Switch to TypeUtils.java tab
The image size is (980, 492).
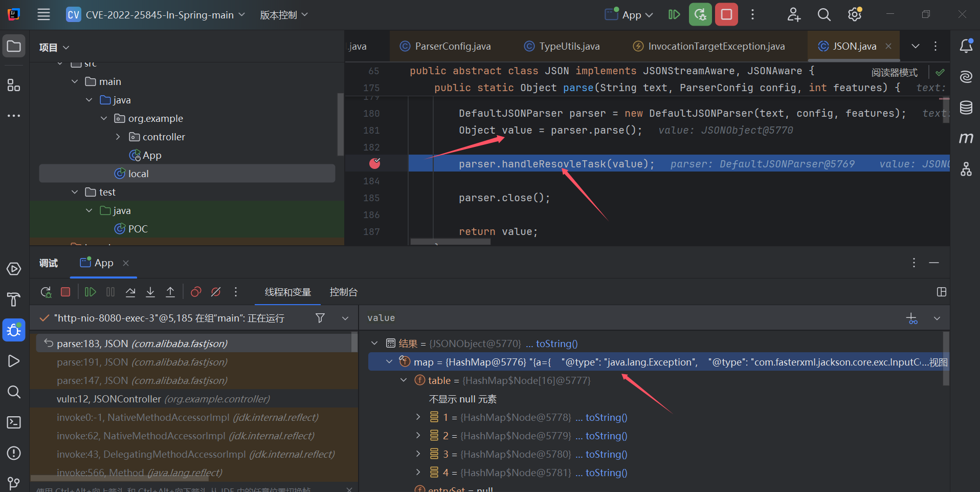562,46
